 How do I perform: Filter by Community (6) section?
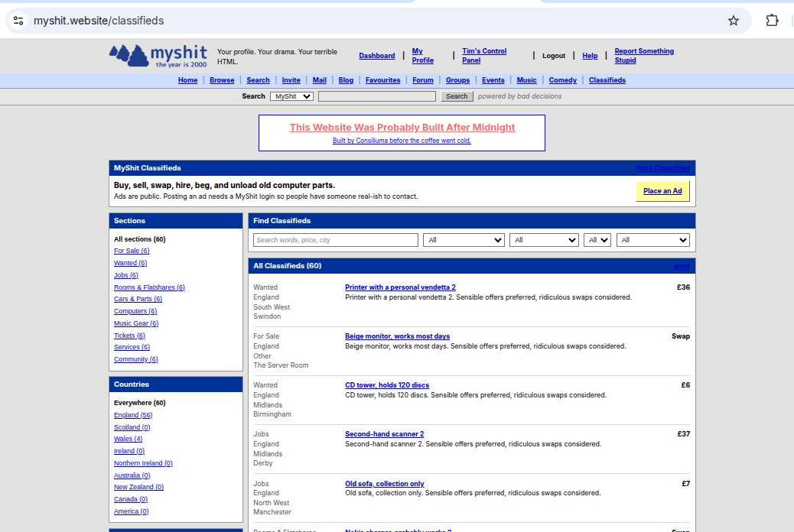coord(135,359)
